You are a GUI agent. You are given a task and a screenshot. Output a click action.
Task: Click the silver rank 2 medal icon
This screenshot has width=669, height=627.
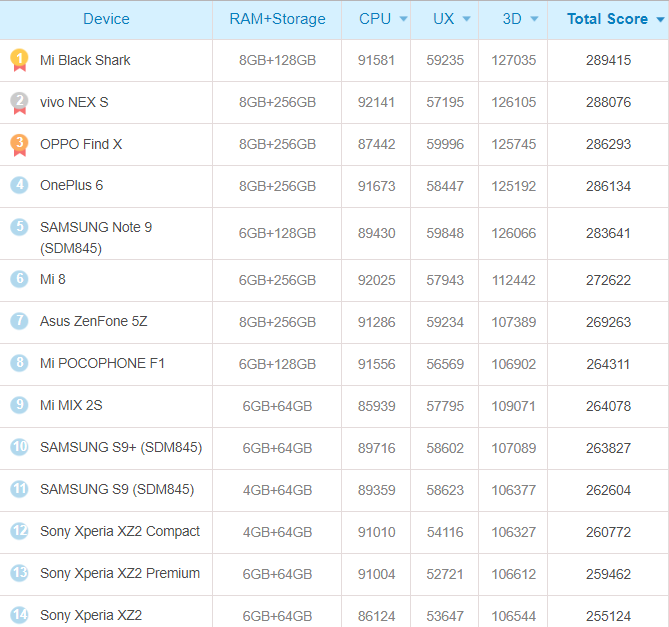tap(19, 102)
